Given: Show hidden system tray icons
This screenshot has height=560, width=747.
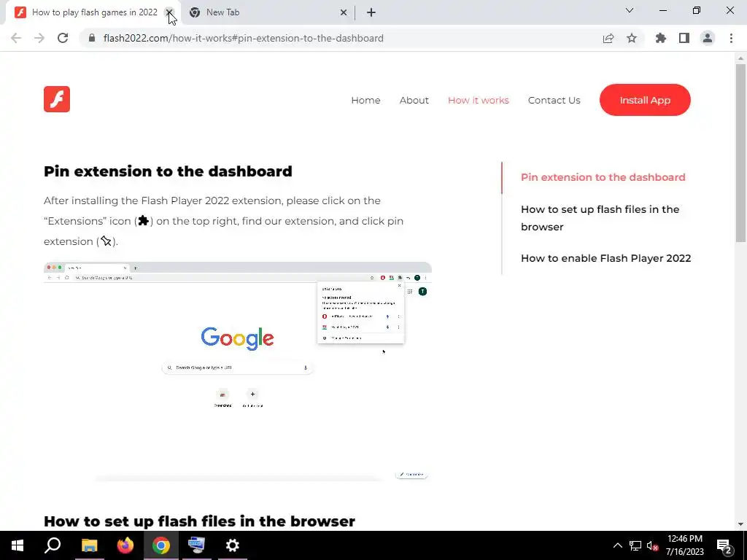Looking at the screenshot, I should (x=617, y=545).
